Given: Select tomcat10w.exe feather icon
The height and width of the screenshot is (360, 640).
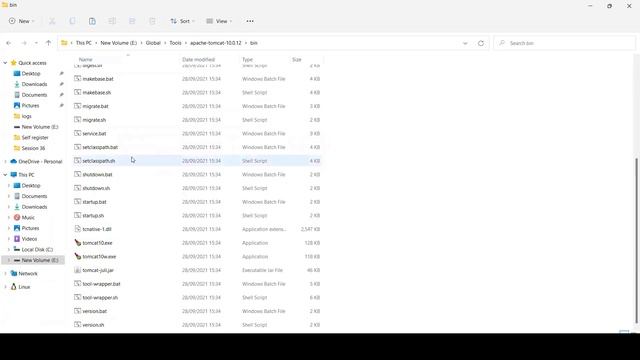Looking at the screenshot, I should tap(78, 256).
